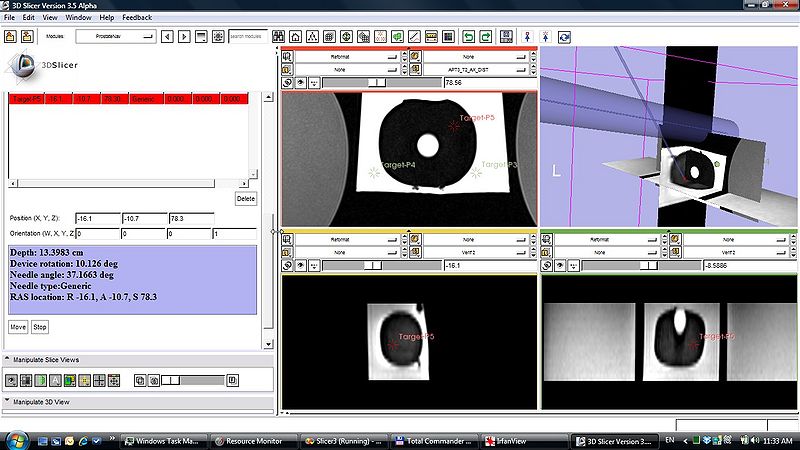Open the Measurements ruler line icon
The height and width of the screenshot is (450, 800).
414,37
